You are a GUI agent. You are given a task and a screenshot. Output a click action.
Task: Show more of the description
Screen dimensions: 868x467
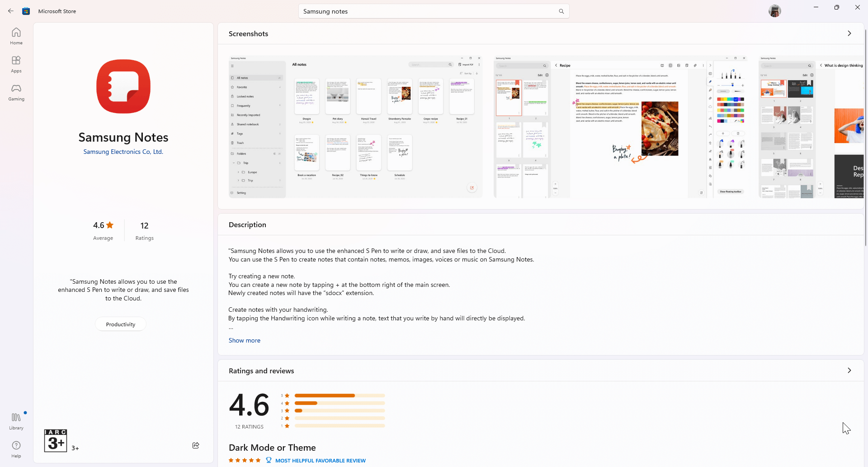(244, 340)
